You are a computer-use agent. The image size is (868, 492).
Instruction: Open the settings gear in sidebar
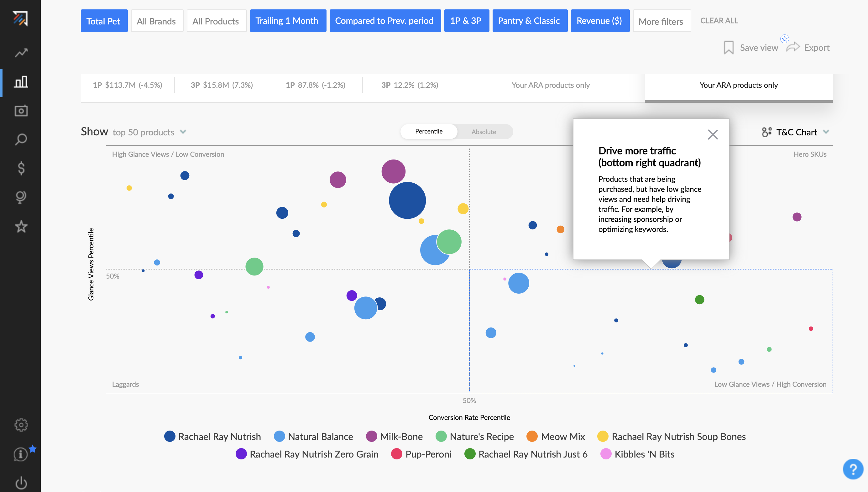coord(21,425)
